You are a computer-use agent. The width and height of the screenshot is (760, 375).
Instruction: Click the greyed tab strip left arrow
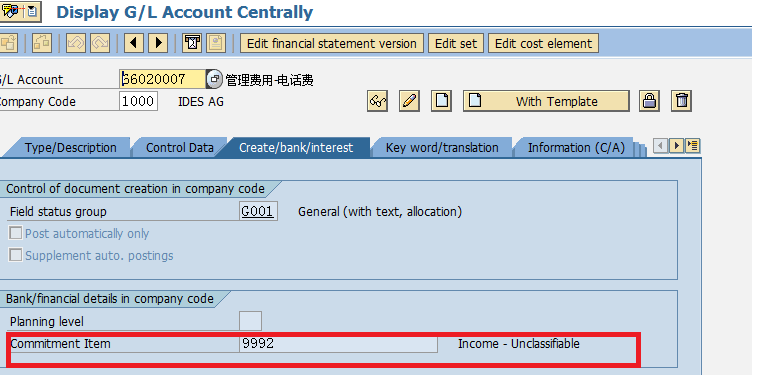tap(661, 145)
